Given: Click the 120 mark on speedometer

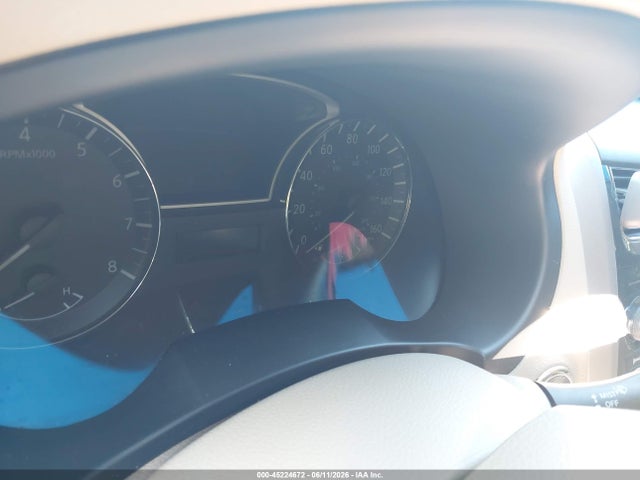Looking at the screenshot, I should click(x=385, y=172).
